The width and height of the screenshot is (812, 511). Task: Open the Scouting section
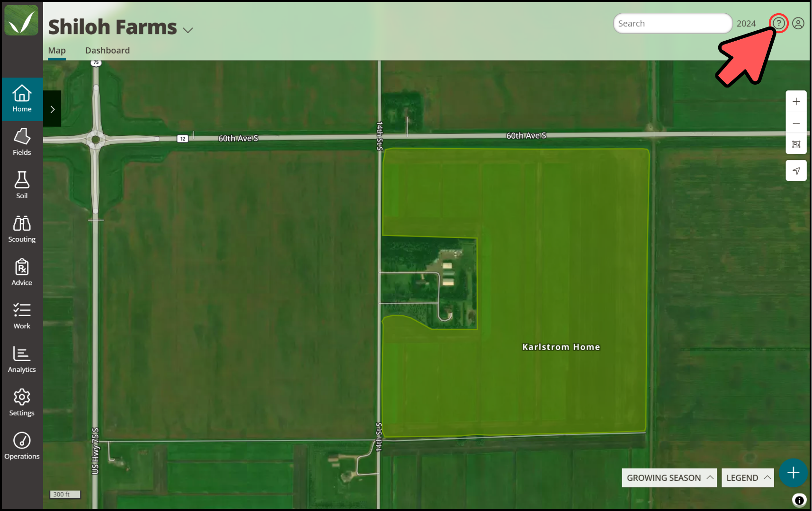[x=22, y=229]
